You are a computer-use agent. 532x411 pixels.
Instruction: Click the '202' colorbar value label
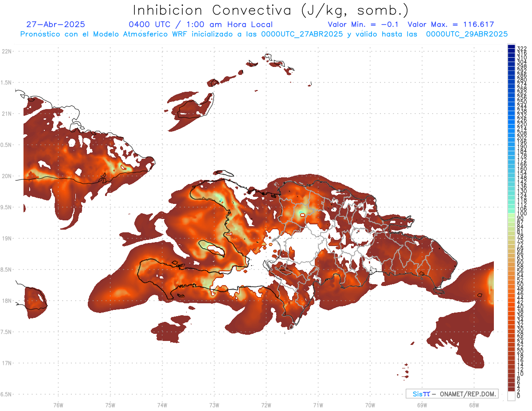pos(522,137)
